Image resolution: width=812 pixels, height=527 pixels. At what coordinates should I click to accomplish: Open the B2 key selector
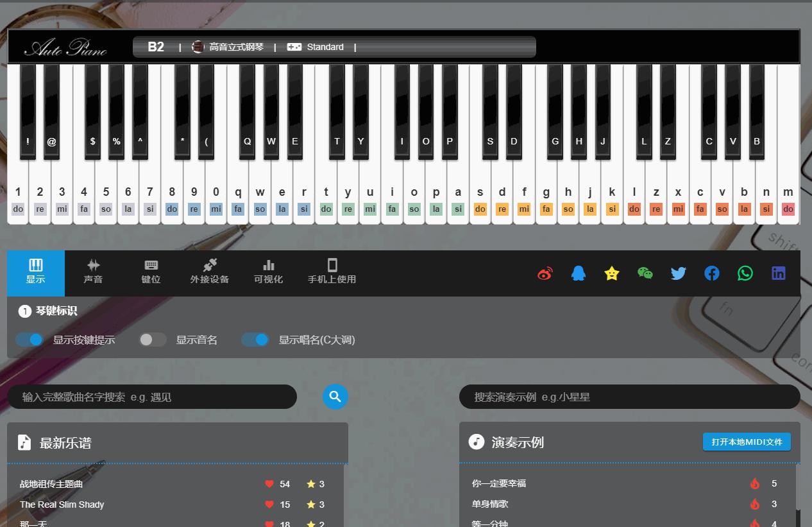coord(156,47)
